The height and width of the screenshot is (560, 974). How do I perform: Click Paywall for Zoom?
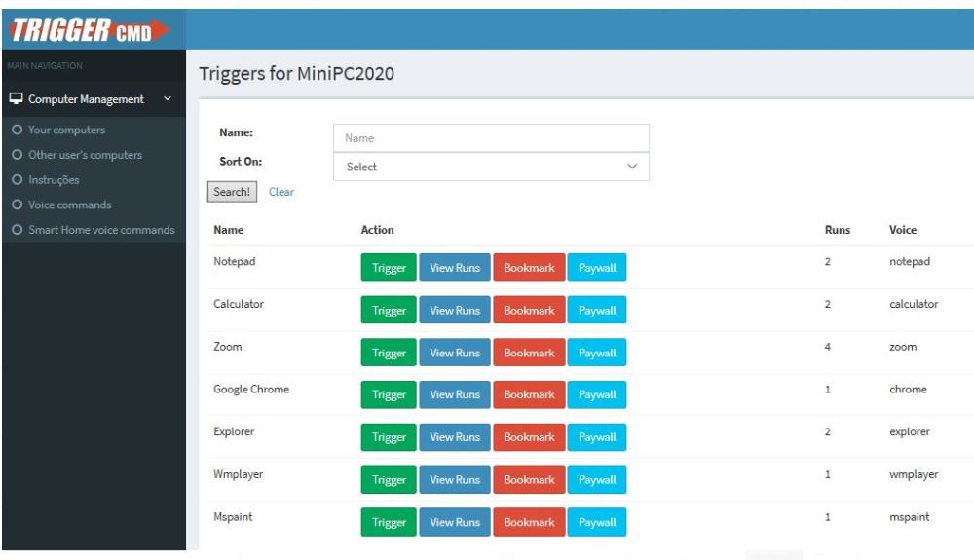(597, 353)
